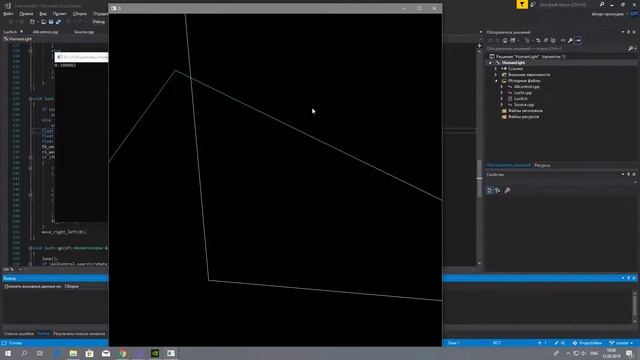Toggle auto-hide pin on Output panel
The image size is (640, 360).
click(629, 278)
